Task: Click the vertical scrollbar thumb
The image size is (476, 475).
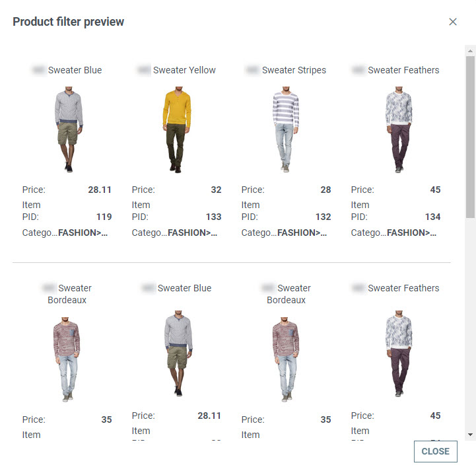Action: point(470,135)
